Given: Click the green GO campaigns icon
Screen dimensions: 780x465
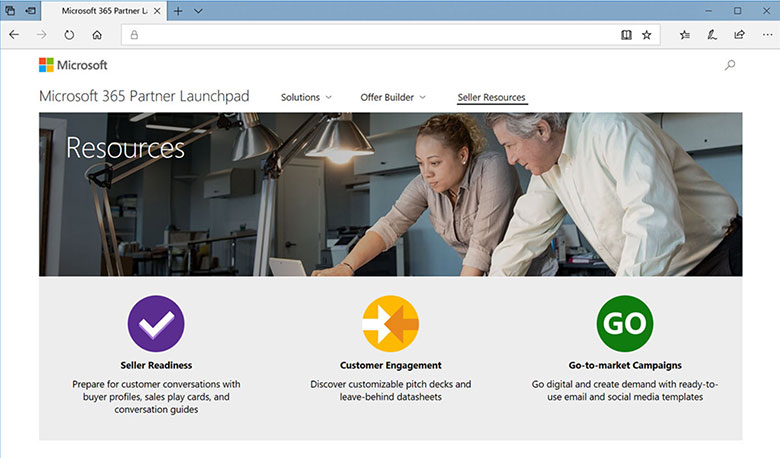Looking at the screenshot, I should click(x=625, y=324).
